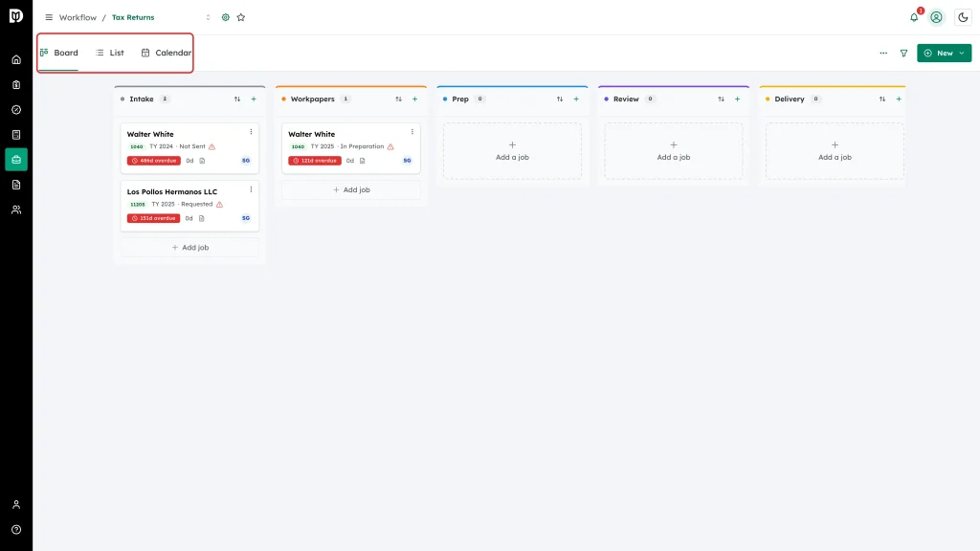Click the Home icon in sidebar
This screenshot has height=551, width=980.
pyautogui.click(x=16, y=60)
